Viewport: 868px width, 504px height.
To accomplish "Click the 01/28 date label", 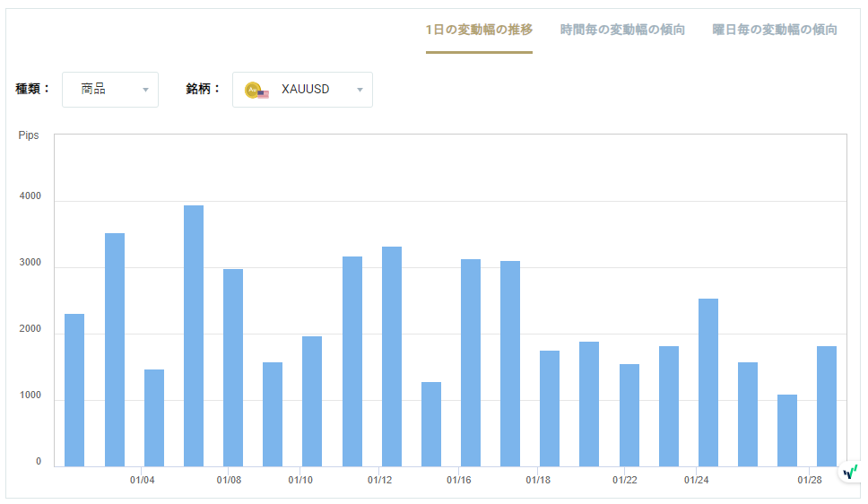I will point(810,480).
